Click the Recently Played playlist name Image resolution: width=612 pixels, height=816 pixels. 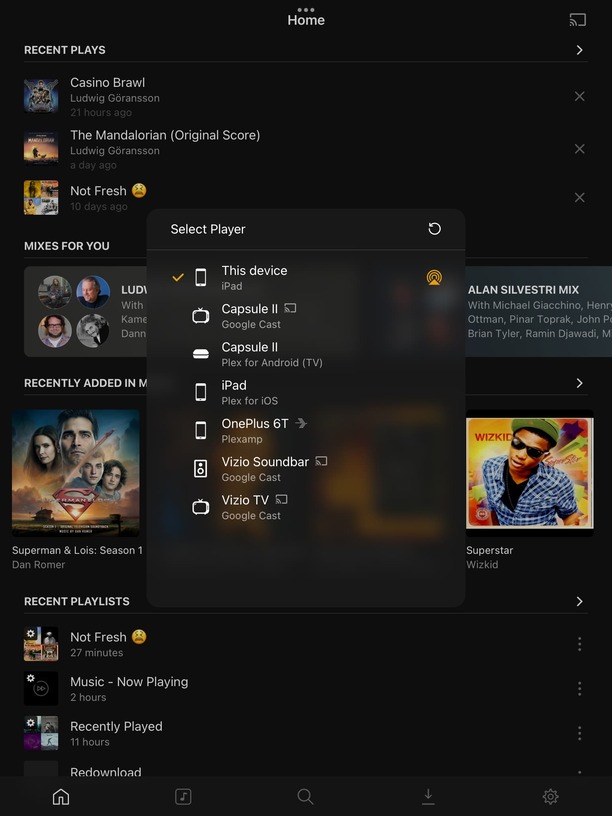pos(116,726)
